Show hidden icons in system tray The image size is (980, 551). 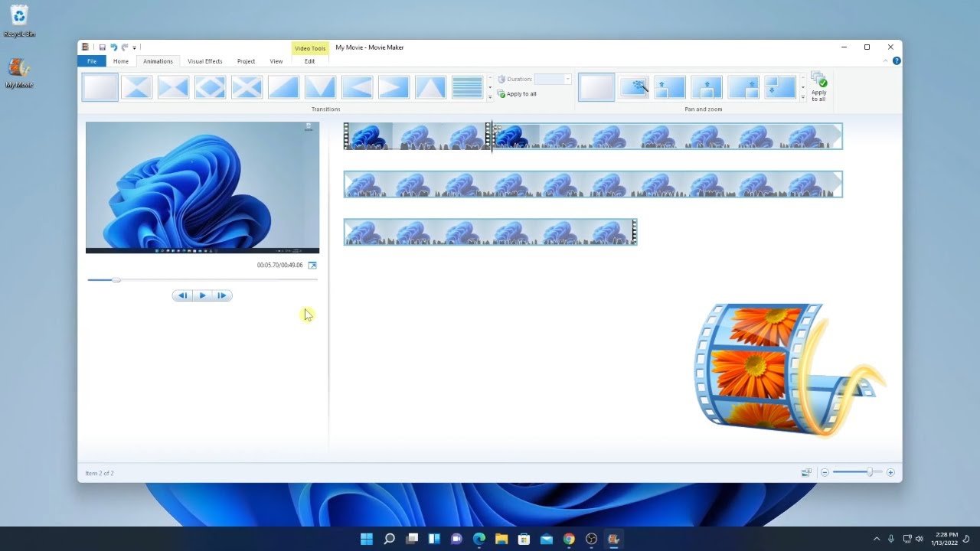coord(877,539)
